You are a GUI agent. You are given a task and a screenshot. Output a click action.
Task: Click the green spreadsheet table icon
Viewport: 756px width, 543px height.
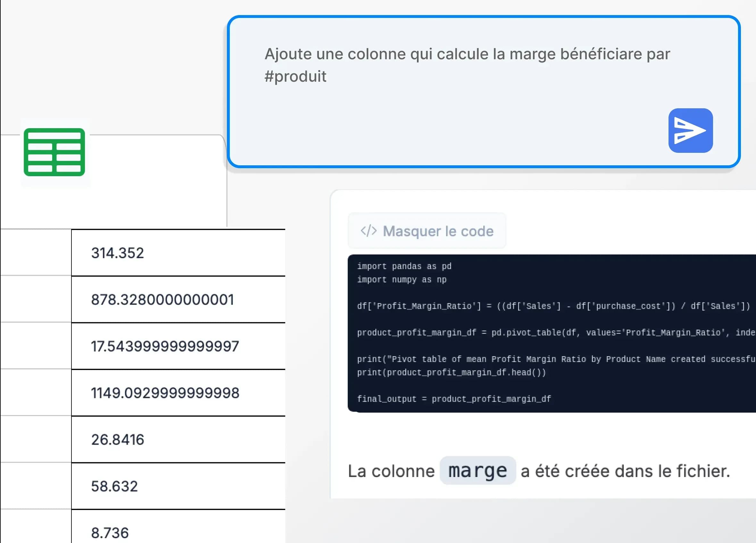pyautogui.click(x=54, y=152)
